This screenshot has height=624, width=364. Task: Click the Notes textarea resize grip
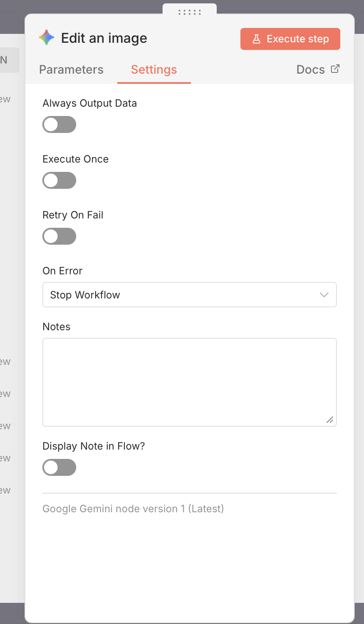click(330, 420)
